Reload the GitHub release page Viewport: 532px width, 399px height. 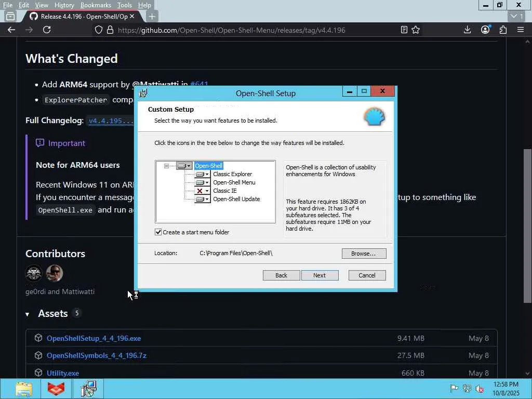47,30
